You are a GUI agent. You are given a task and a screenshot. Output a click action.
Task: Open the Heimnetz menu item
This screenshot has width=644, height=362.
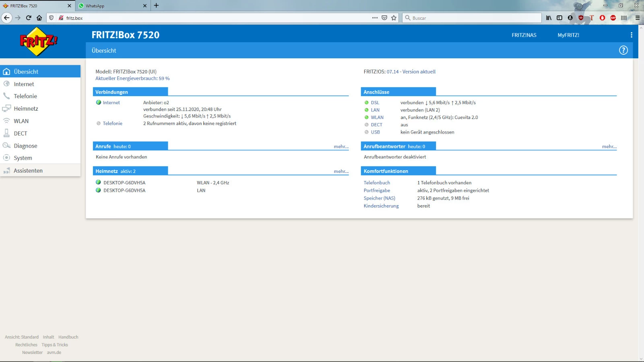click(40, 109)
